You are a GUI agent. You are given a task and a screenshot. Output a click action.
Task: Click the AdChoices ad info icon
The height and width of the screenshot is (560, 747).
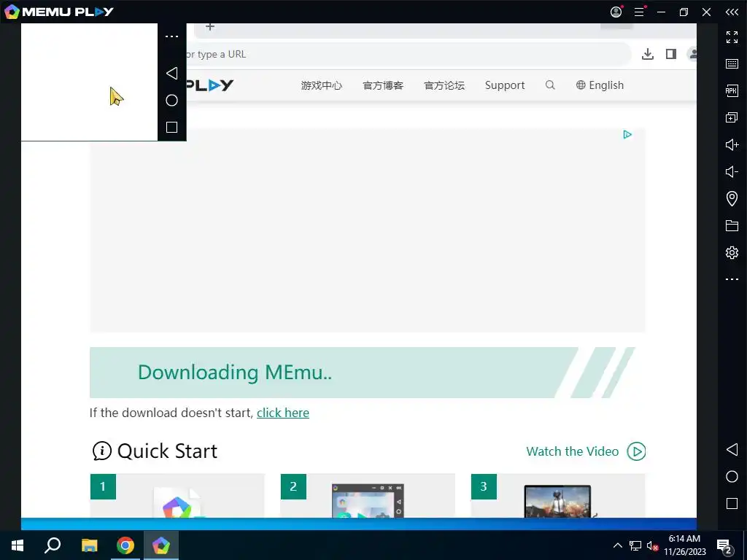click(x=627, y=135)
